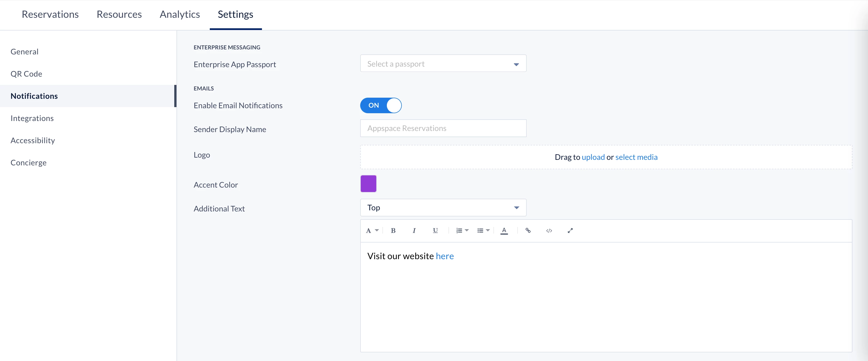Switch to the Analytics tab

click(x=180, y=14)
